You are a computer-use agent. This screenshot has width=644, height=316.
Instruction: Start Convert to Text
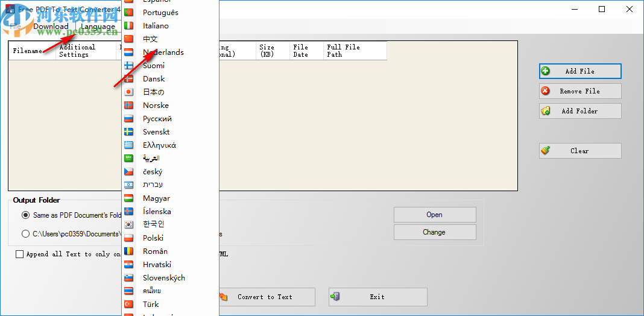[267, 297]
